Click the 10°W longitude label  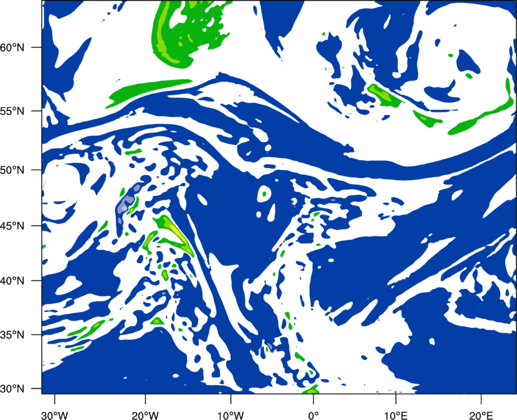click(x=231, y=415)
